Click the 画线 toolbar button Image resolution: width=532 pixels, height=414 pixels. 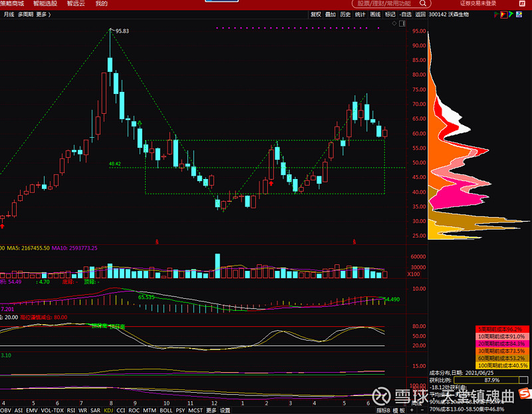point(375,14)
